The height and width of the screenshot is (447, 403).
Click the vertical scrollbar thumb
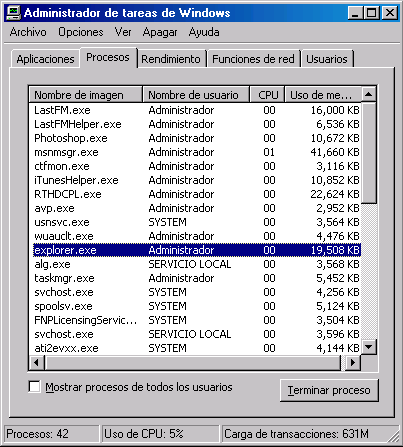click(x=369, y=153)
